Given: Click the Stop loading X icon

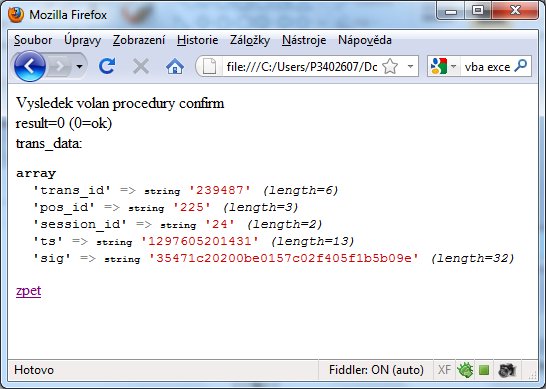Looking at the screenshot, I should coord(141,66).
